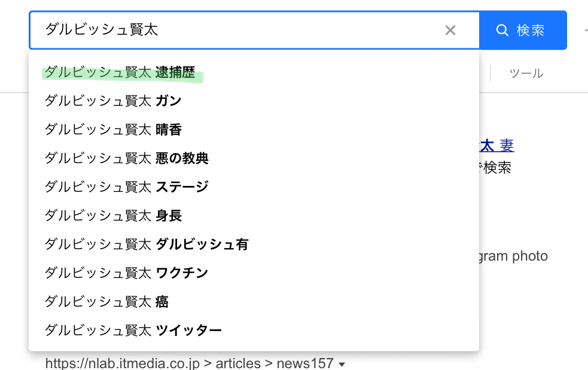Pick suggestion ダルビッシュ賢太 身長

254,216
